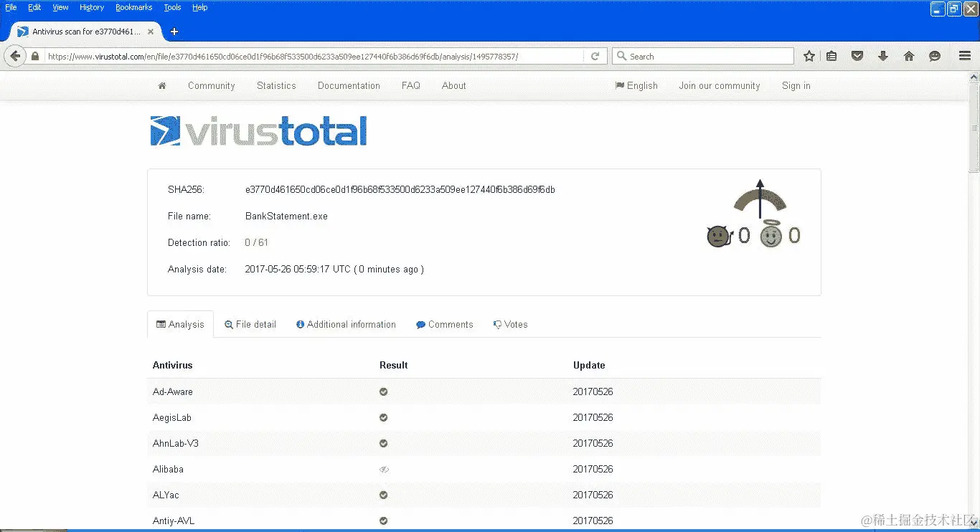Viewport: 980px width, 532px height.
Task: Click the analysis date value
Action: click(334, 269)
